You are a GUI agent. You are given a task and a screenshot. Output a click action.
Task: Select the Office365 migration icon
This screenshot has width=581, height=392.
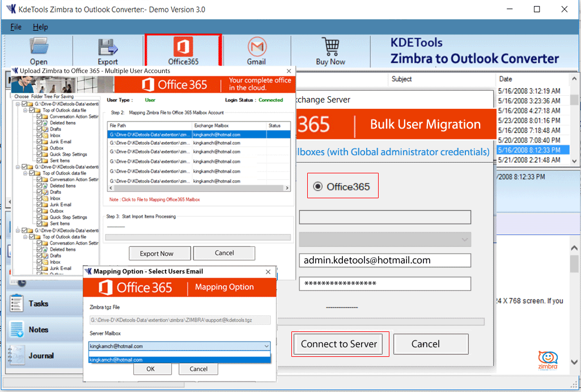[183, 48]
